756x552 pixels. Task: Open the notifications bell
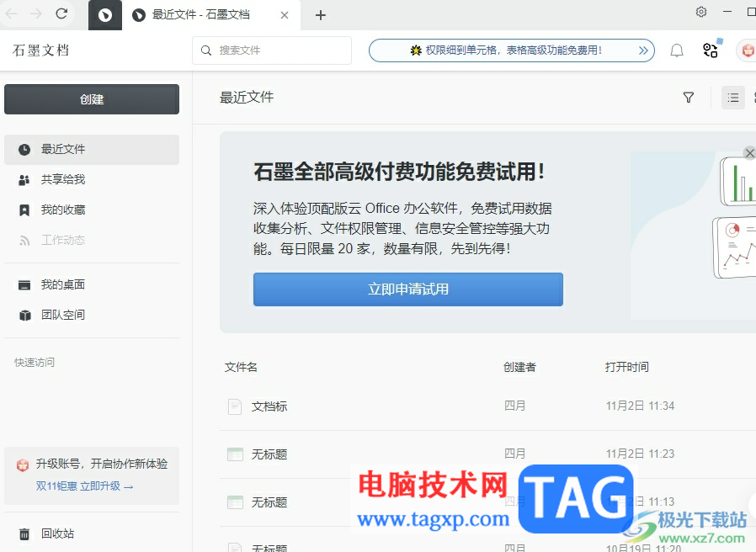(677, 50)
